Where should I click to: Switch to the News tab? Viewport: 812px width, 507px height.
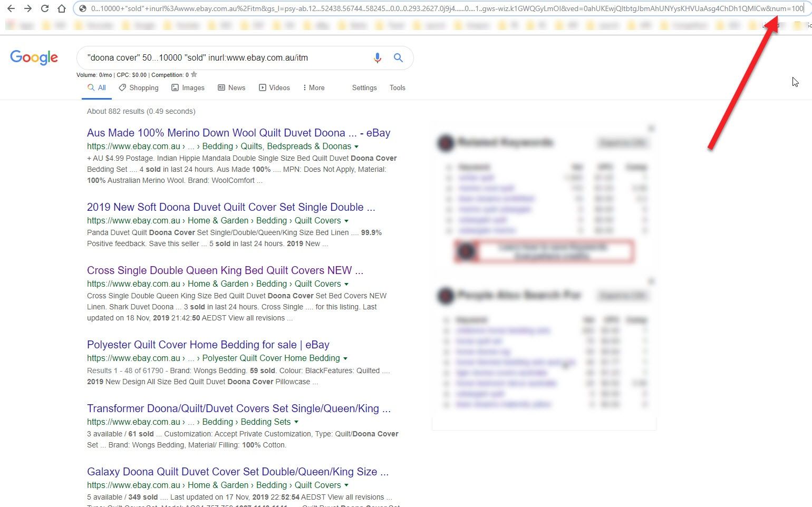point(231,88)
